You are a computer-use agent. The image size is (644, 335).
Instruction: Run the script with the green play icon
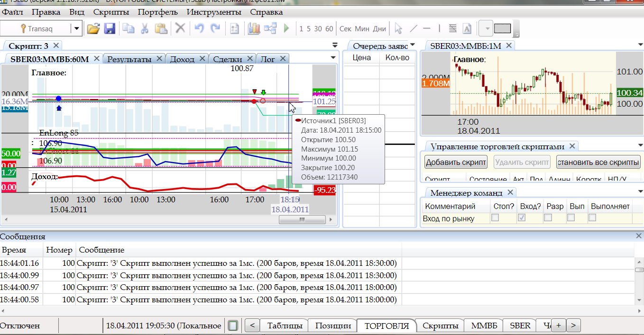tap(286, 28)
